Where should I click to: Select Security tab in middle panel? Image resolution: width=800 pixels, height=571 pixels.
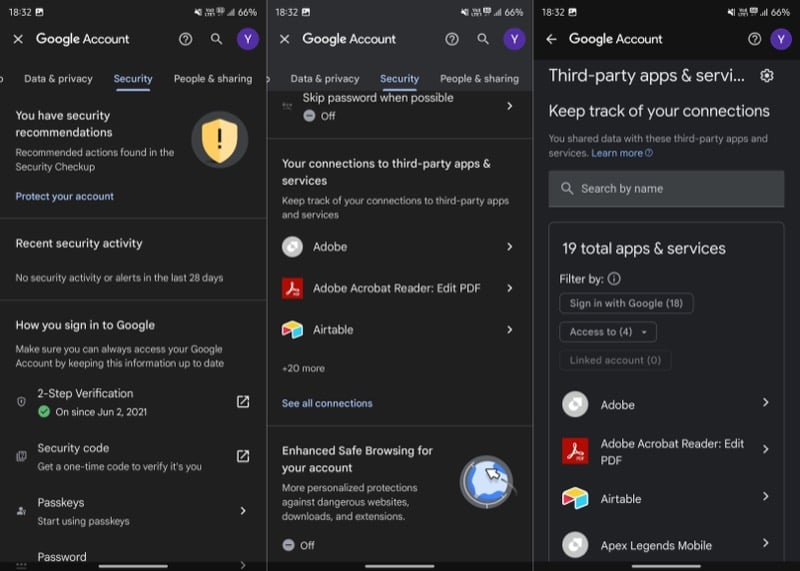pos(399,79)
